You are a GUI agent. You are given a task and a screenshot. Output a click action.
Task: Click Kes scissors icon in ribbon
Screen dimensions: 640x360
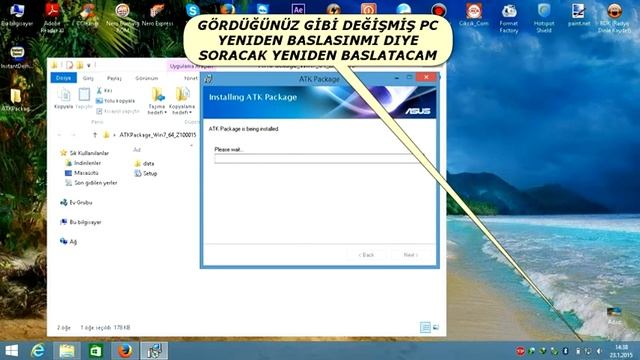99,91
